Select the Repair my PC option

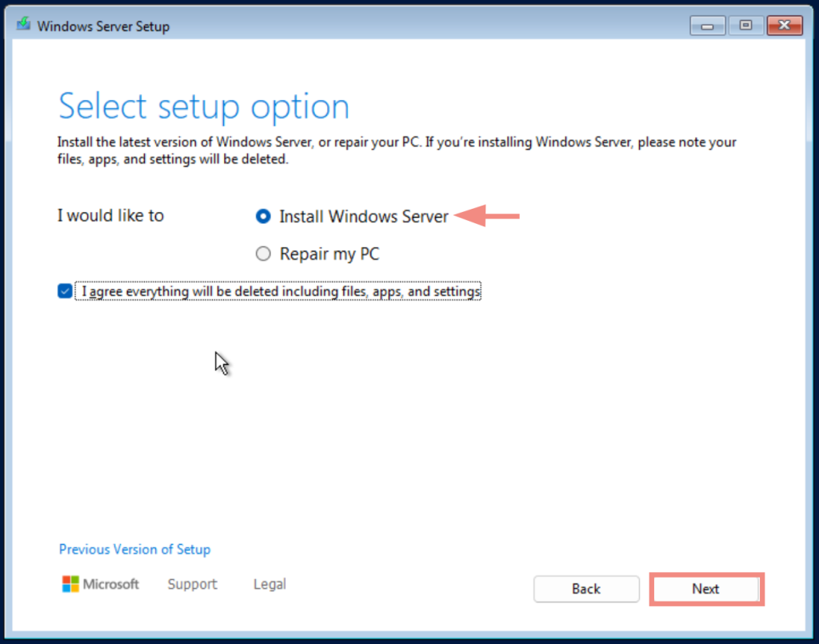pyautogui.click(x=263, y=254)
